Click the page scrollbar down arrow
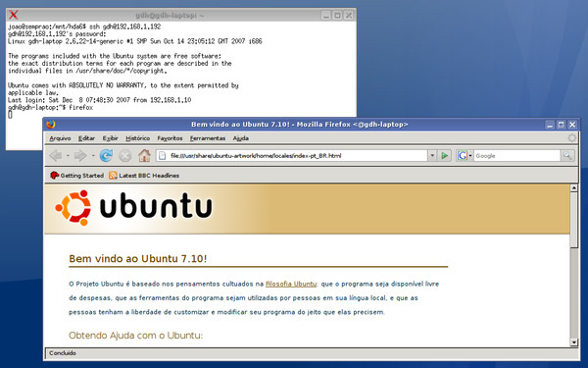588x368 pixels. 573,342
